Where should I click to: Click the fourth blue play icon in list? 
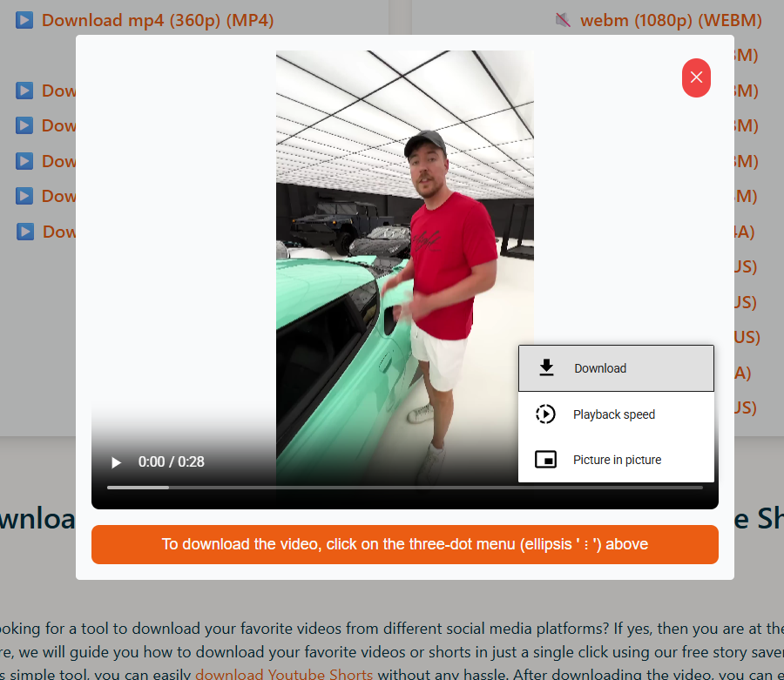24,161
